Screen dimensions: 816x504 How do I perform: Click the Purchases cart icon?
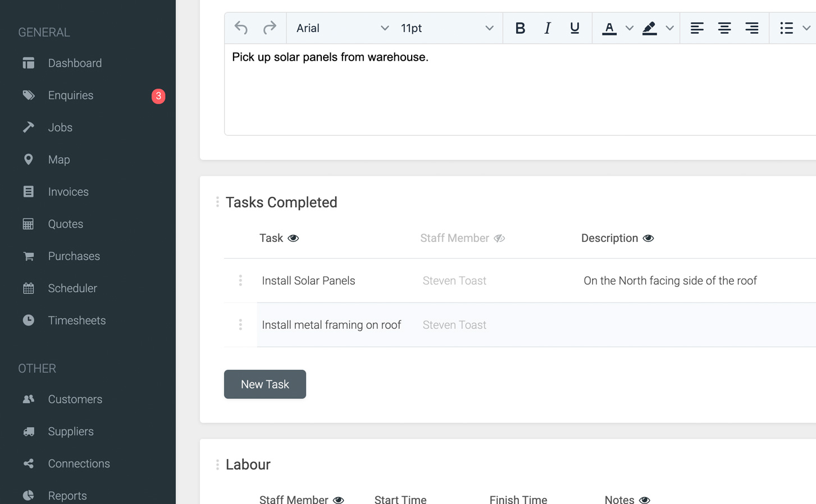28,256
